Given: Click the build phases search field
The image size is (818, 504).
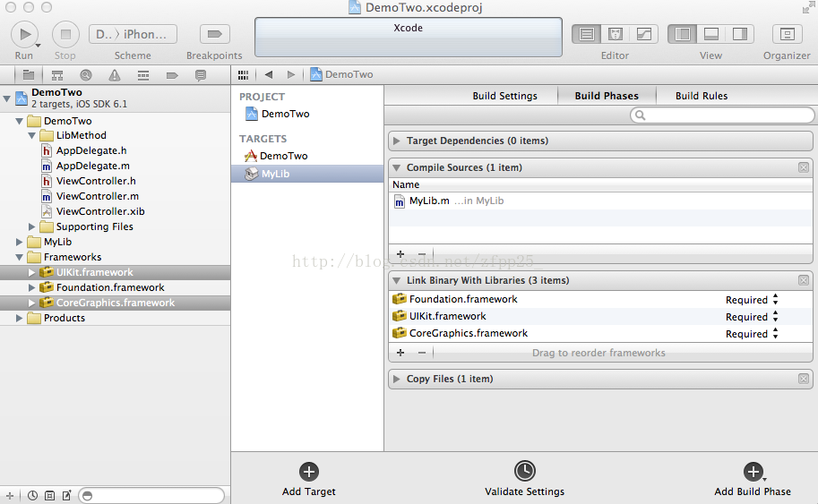Looking at the screenshot, I should click(x=722, y=115).
